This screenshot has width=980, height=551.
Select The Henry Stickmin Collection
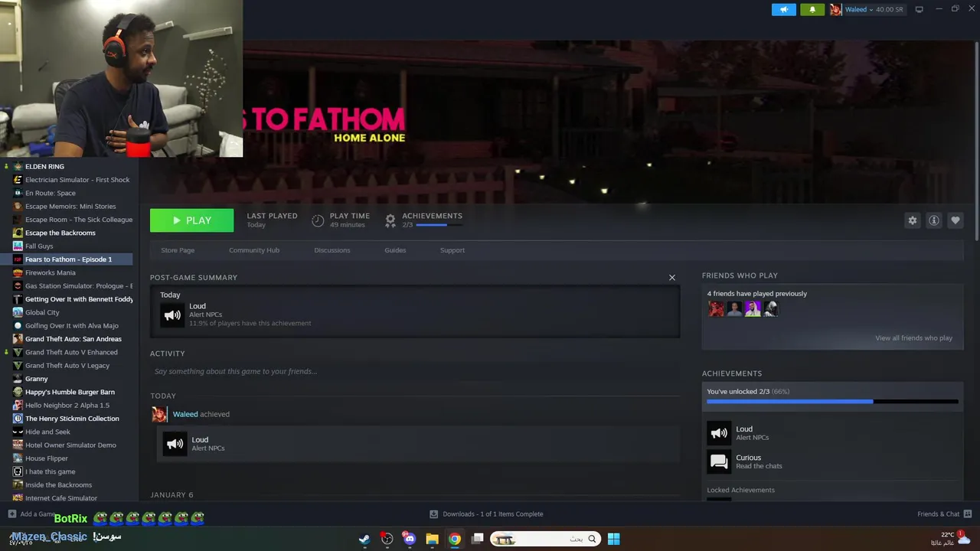click(x=72, y=419)
